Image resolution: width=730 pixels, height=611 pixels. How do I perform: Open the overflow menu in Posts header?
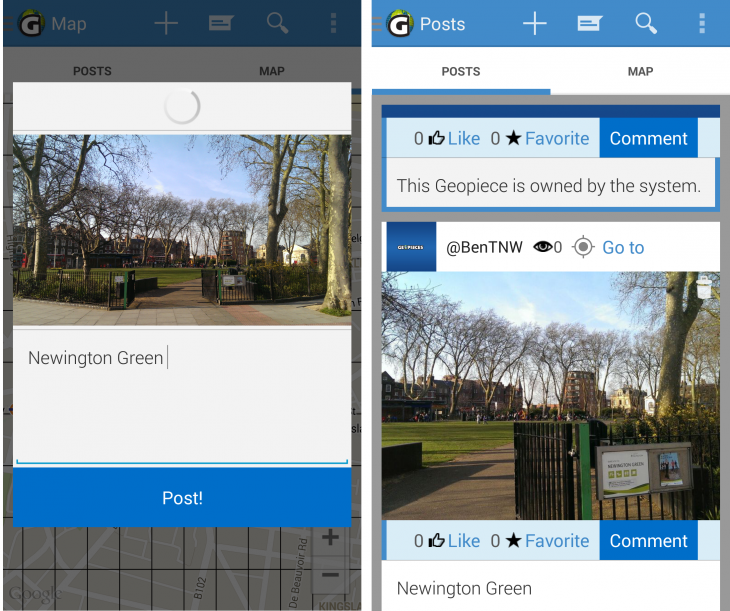(x=702, y=24)
